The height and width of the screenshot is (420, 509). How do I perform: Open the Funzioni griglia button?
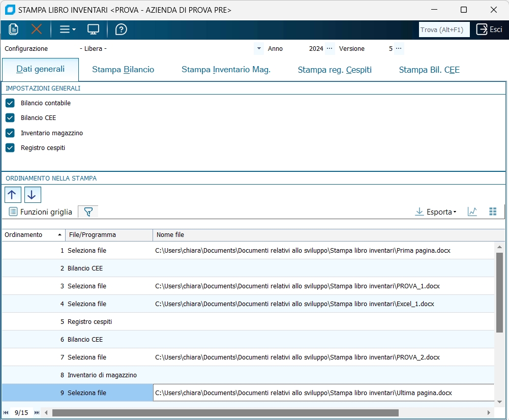pos(41,212)
